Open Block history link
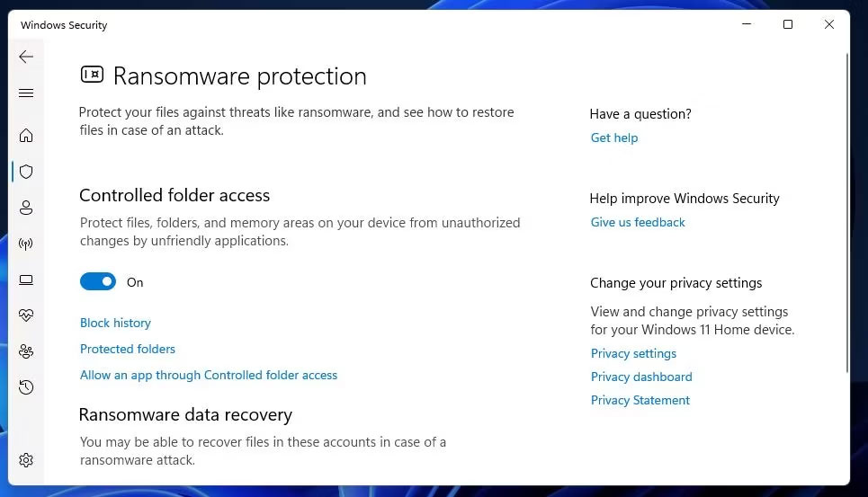Viewport: 868px width, 497px height. (x=115, y=323)
